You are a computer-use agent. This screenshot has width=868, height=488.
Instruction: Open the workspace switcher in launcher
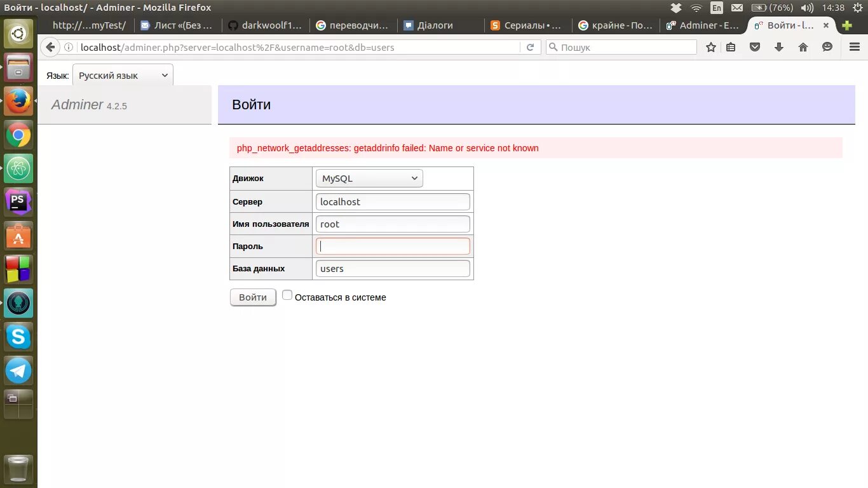(x=18, y=405)
